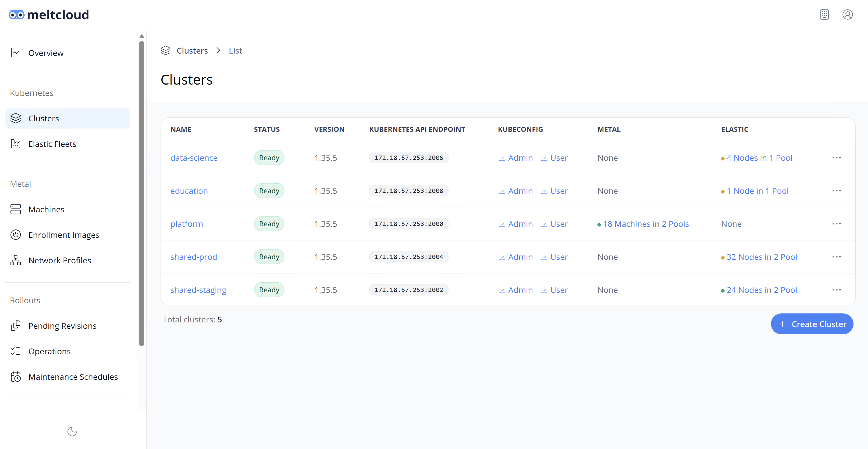Open actions menu for platform row

pyautogui.click(x=837, y=224)
